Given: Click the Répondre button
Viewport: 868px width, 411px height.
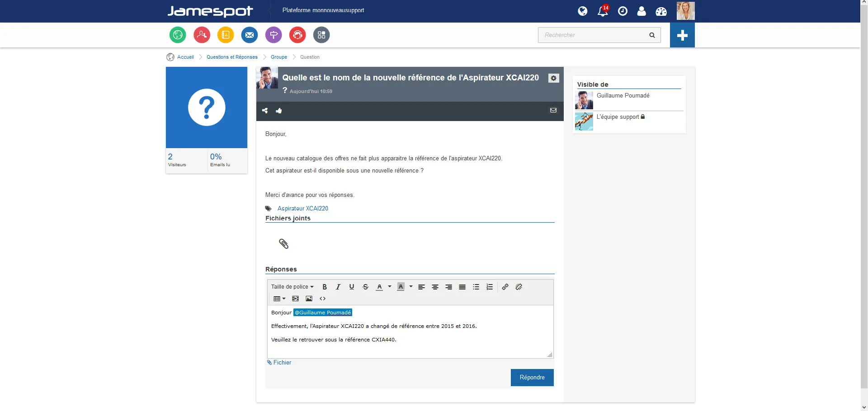Looking at the screenshot, I should 532,378.
